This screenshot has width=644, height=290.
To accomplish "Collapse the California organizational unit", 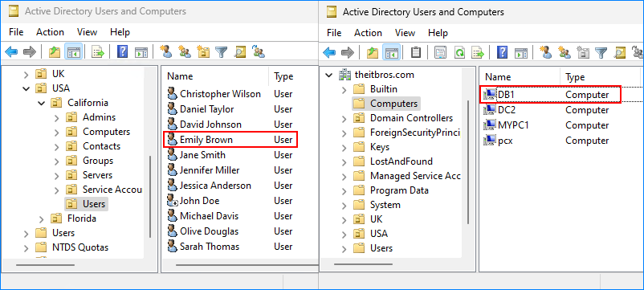I will 42,103.
